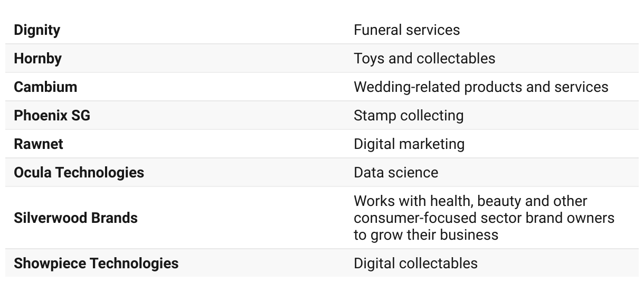Click Showpiece Technologies company name
Screen dimensions: 644x282
[96, 263]
